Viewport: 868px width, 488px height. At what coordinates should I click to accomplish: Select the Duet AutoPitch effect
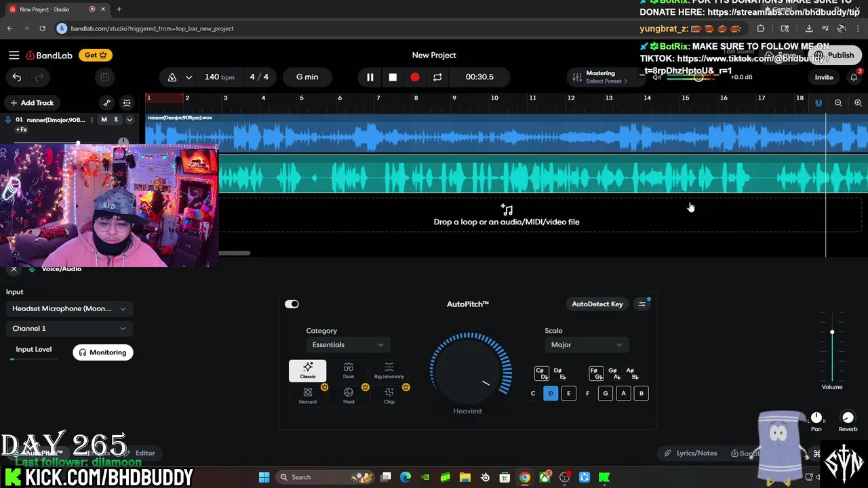tap(349, 371)
